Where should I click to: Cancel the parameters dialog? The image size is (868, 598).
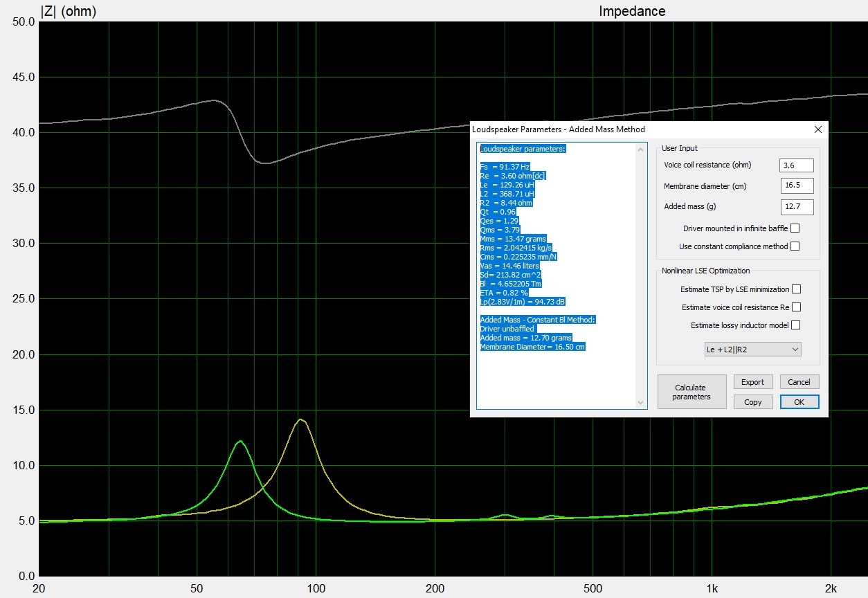point(799,382)
